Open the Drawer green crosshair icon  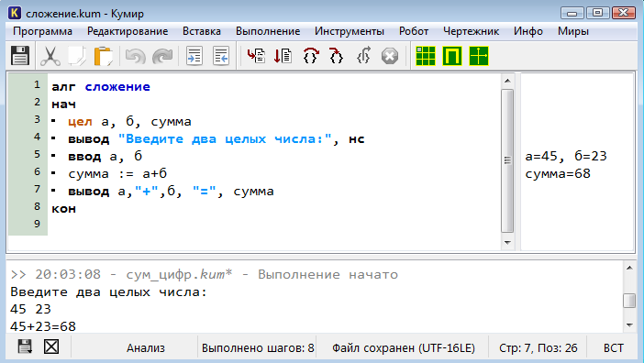click(479, 56)
